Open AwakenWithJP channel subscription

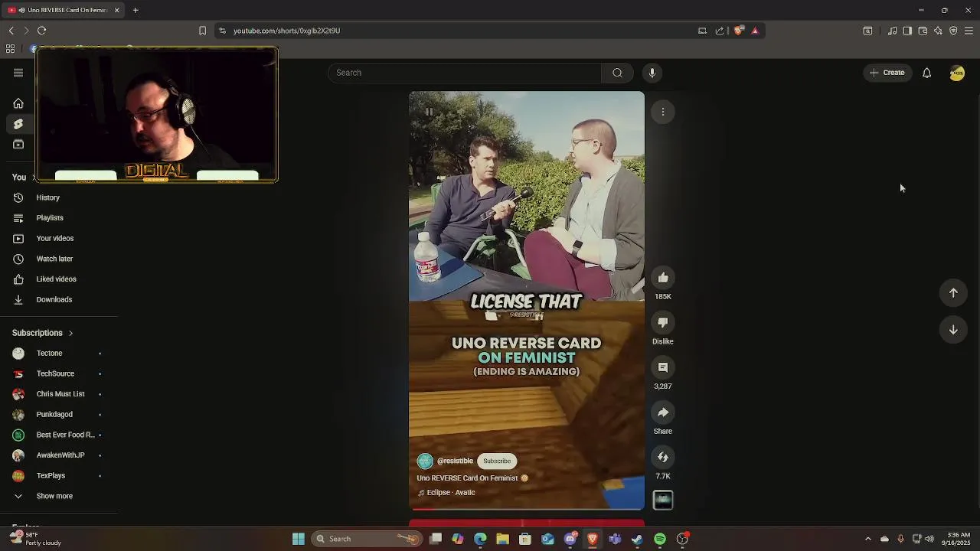[59, 455]
